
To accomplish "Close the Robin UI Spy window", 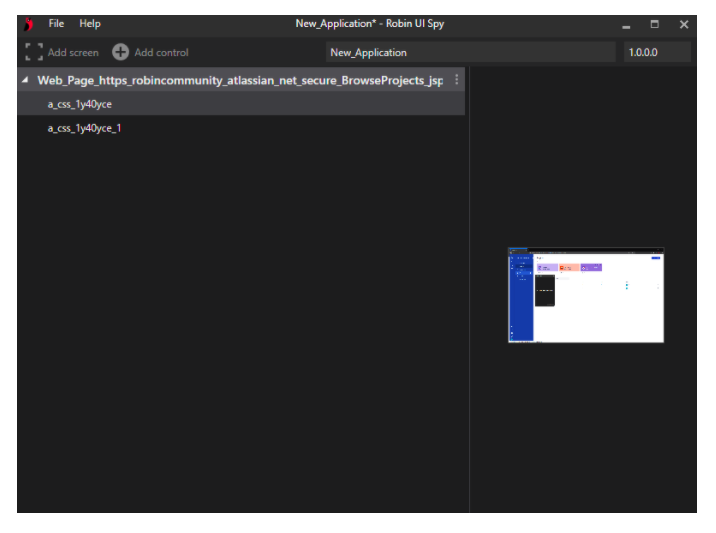I will [x=684, y=24].
